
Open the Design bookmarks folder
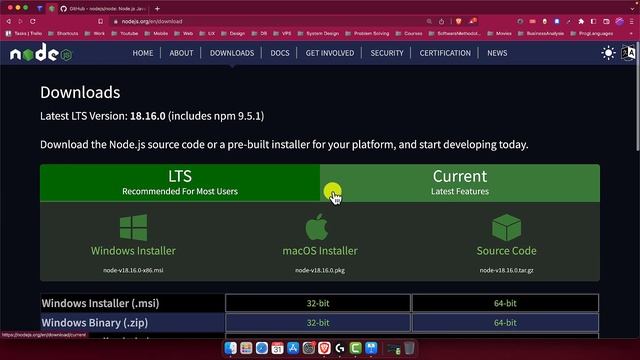233,33
